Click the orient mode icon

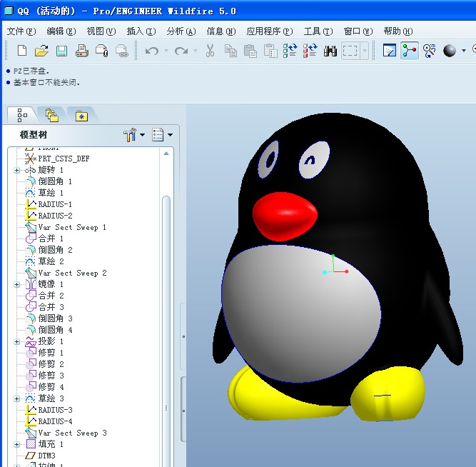point(429,51)
